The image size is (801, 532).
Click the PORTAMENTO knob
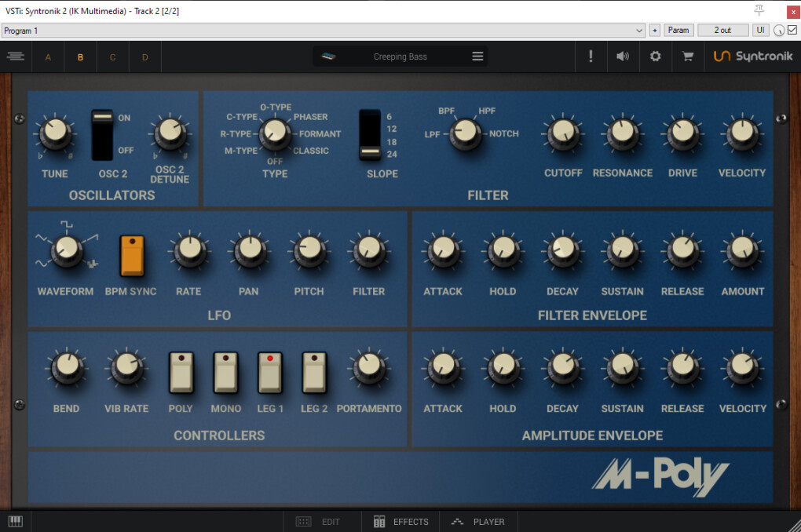(369, 367)
